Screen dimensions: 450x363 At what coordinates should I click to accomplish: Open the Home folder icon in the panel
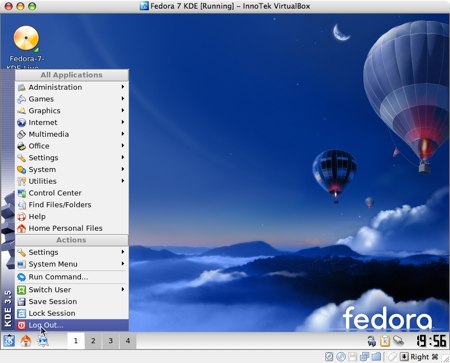pyautogui.click(x=26, y=341)
